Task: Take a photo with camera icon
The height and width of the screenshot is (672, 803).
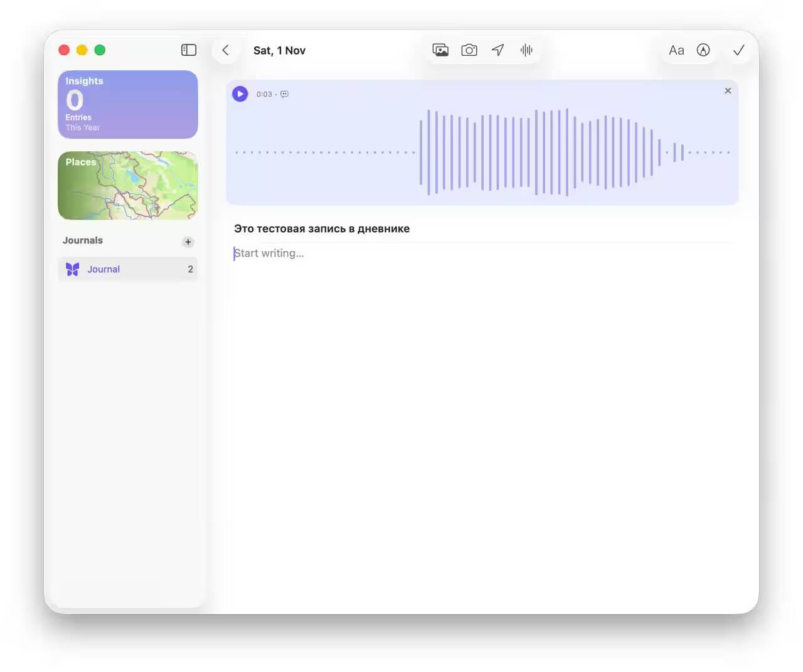Action: [469, 50]
